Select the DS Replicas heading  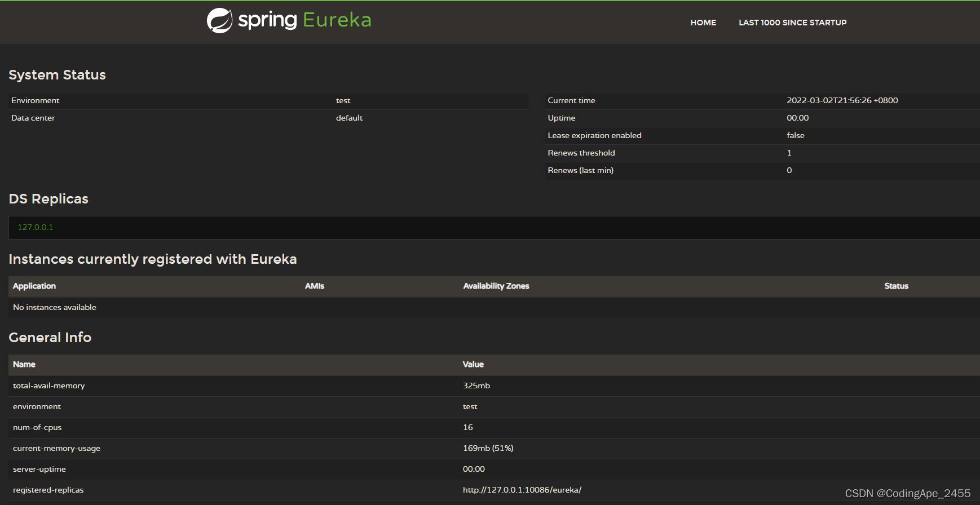pyautogui.click(x=48, y=199)
